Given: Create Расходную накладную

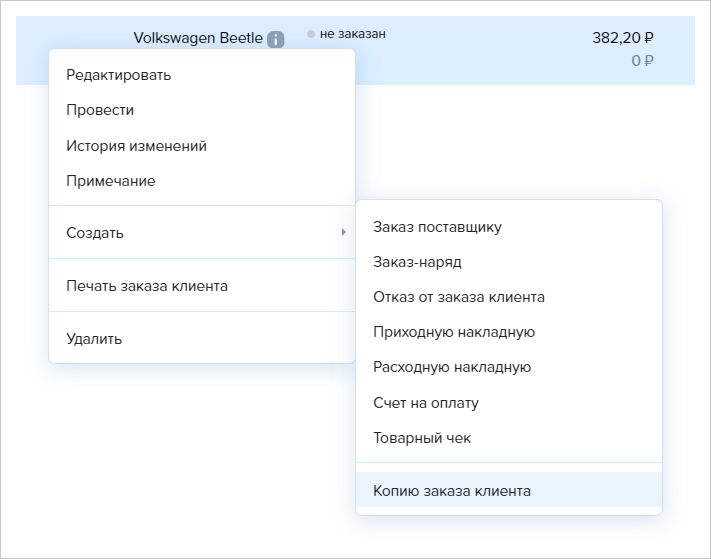Looking at the screenshot, I should coord(452,367).
